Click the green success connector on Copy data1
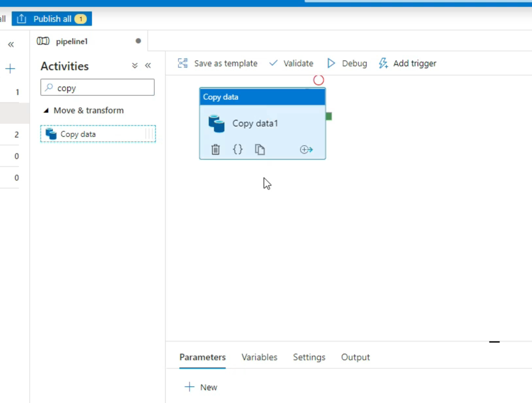532x403 pixels. coord(329,116)
